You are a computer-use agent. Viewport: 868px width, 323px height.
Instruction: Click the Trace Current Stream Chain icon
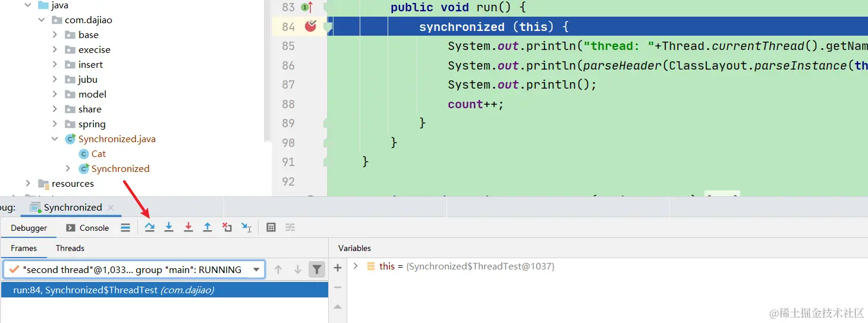tap(290, 227)
